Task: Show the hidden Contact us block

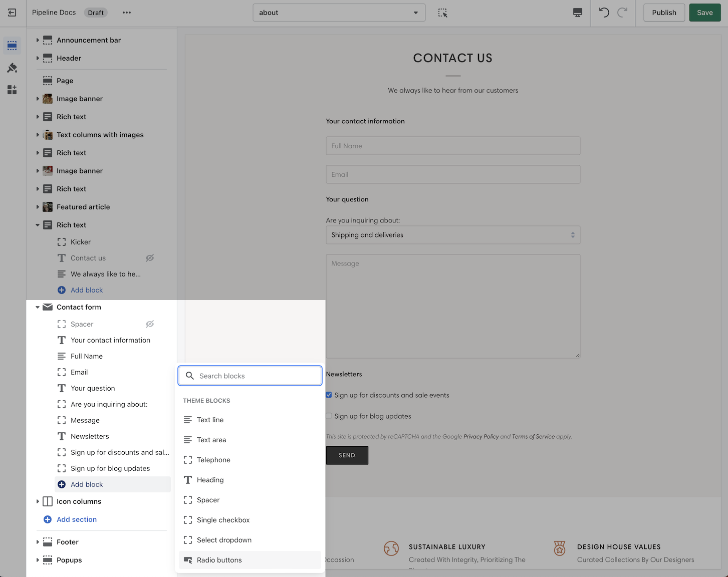Action: (x=150, y=258)
